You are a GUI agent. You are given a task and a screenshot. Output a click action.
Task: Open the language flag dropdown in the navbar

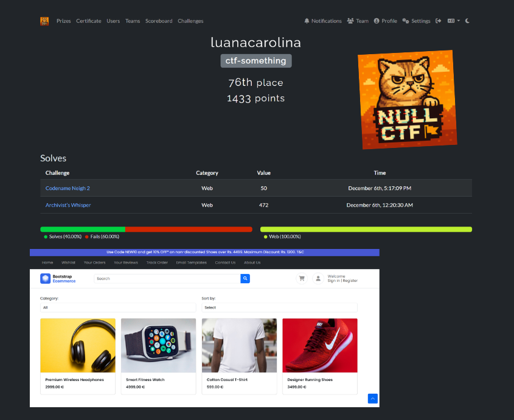[451, 20]
